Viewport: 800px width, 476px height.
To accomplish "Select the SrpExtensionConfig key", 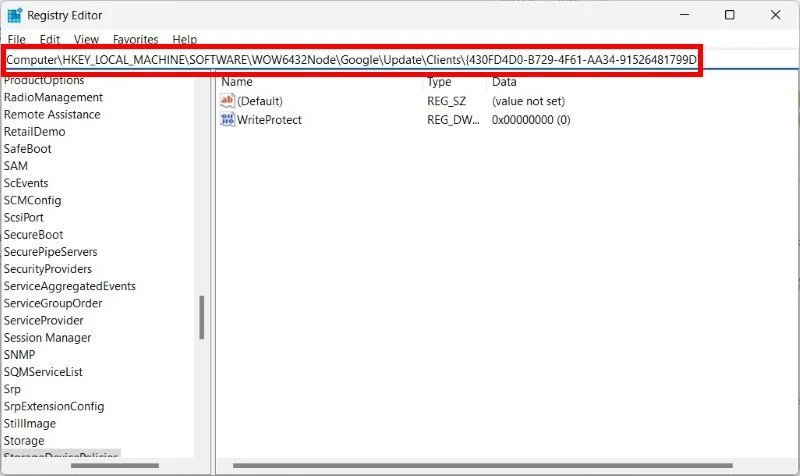I will click(54, 407).
